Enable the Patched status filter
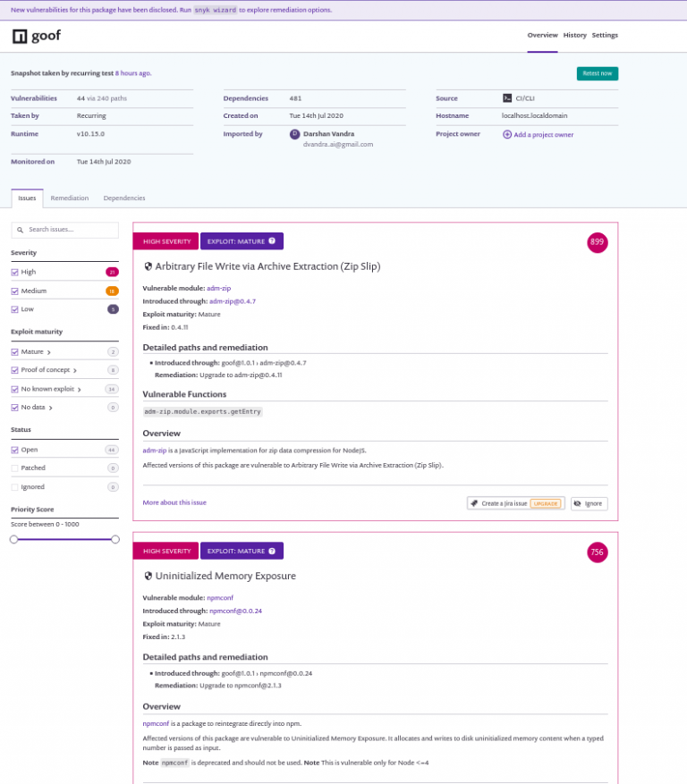The width and height of the screenshot is (687, 784). point(13,468)
